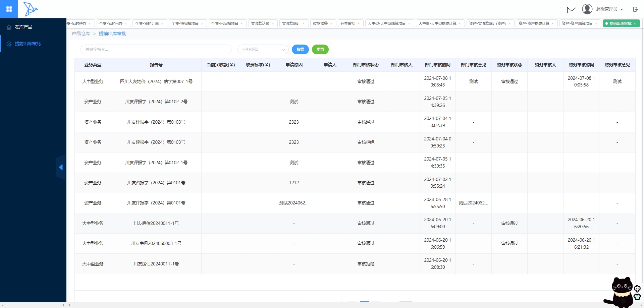Click the 财务审核意见 column header
644x308 pixels.
pos(617,65)
